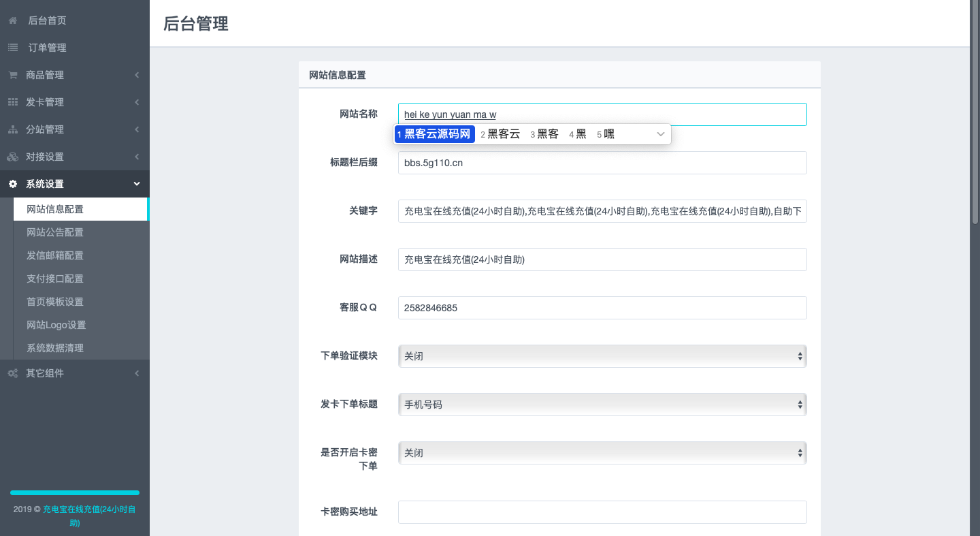The image size is (980, 536).
Task: Go to 支付接口配置 settings page
Action: 55,279
